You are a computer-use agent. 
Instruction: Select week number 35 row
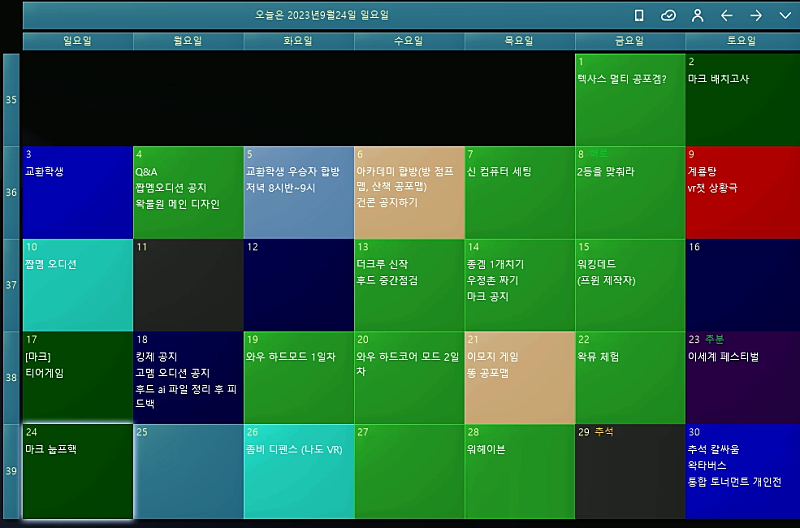[11, 100]
